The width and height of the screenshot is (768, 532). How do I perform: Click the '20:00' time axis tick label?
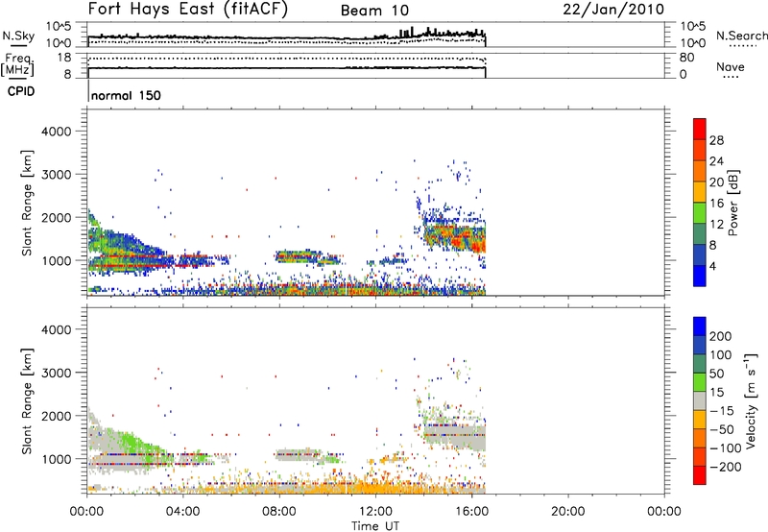point(567,512)
